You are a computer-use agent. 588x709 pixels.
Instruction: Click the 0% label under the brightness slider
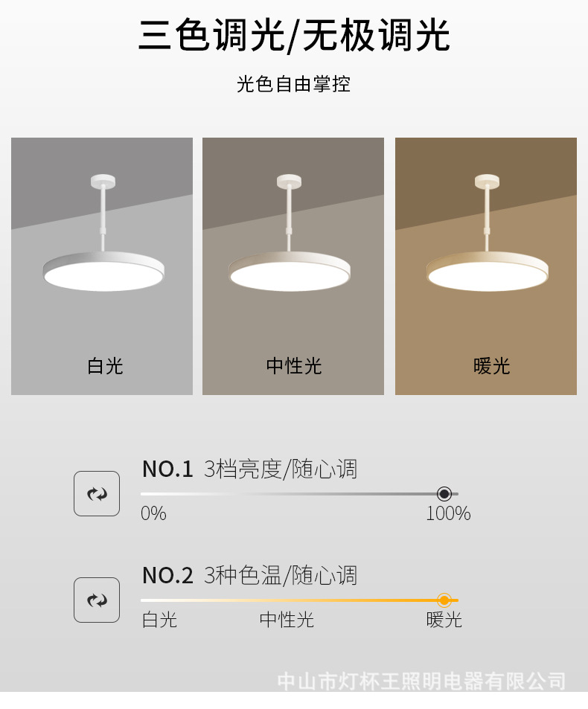click(x=153, y=513)
